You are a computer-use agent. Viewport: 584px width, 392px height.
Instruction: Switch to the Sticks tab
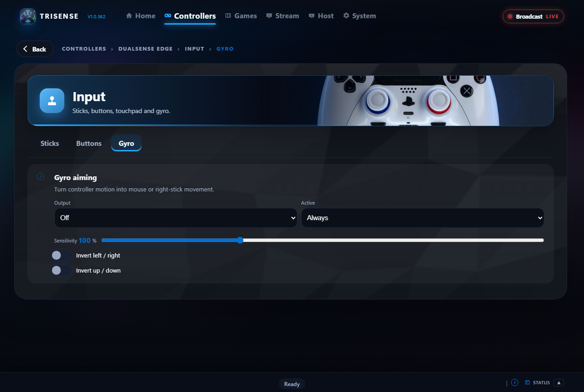point(50,143)
